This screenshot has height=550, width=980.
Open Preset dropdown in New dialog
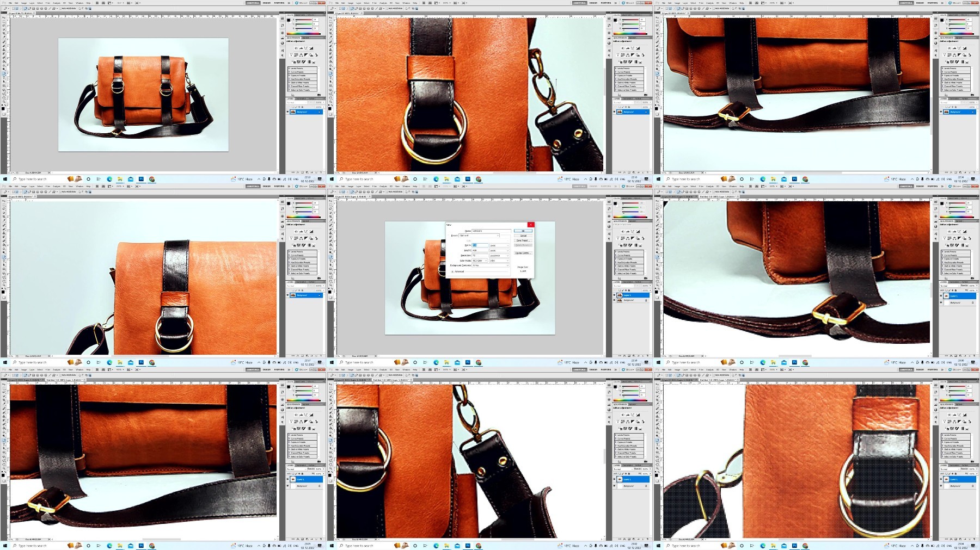pyautogui.click(x=479, y=236)
